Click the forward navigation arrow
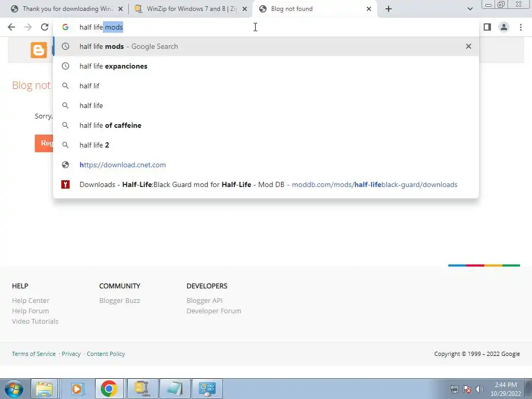Viewport: 532px width, 399px height. point(28,27)
